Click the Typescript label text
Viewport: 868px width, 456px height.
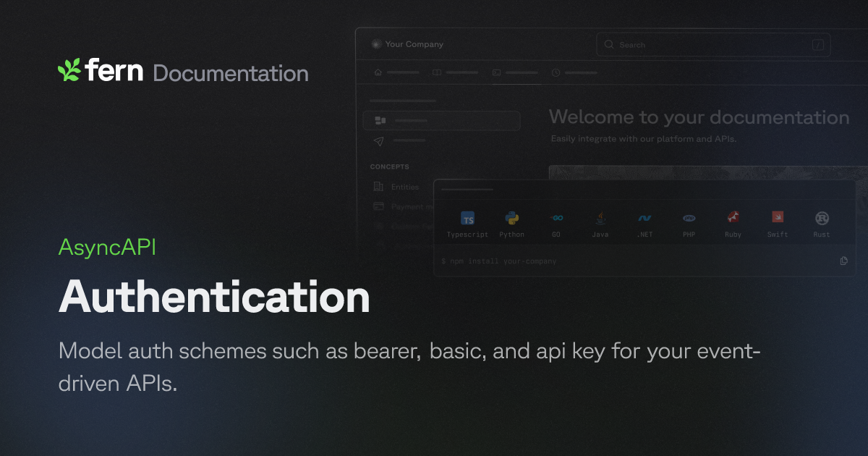[468, 235]
